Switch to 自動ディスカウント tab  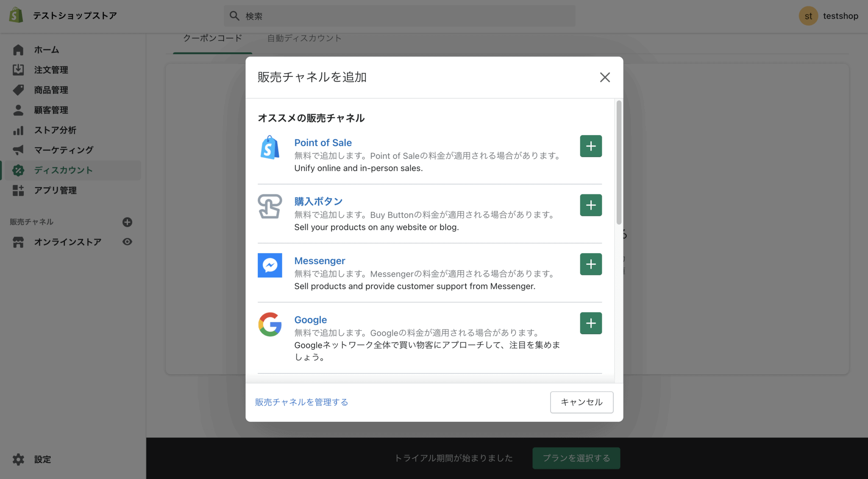tap(304, 38)
